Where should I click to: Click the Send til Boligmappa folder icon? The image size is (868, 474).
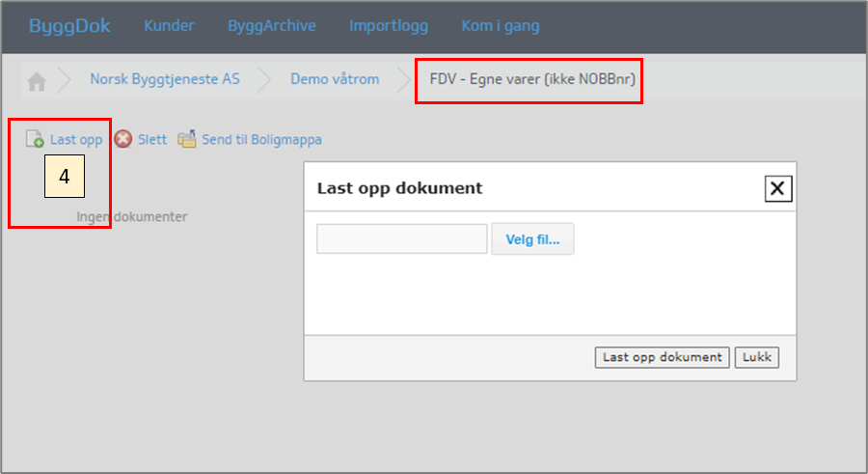coord(187,140)
